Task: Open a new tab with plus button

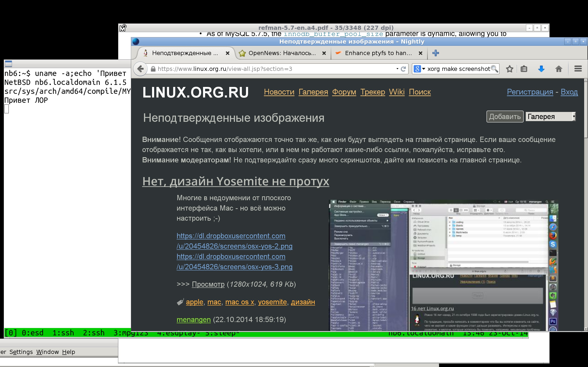Action: 435,53
